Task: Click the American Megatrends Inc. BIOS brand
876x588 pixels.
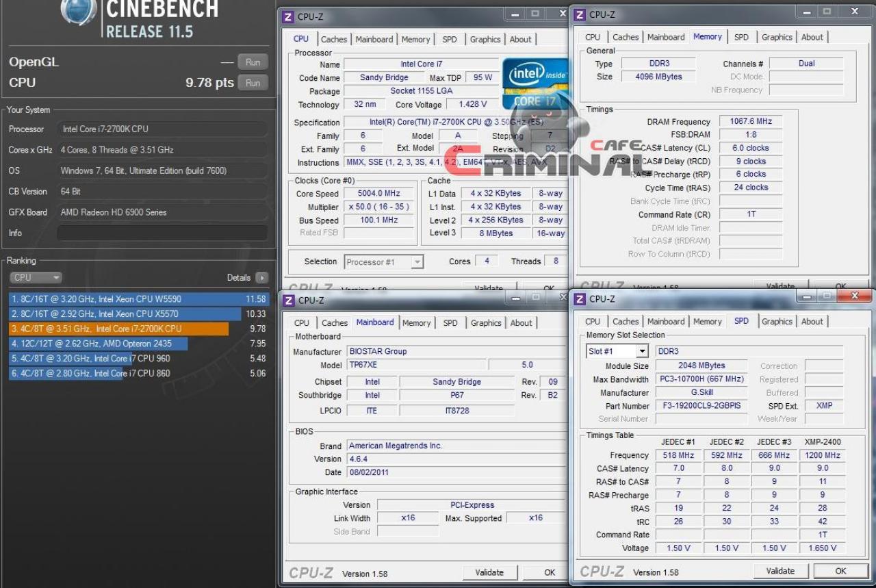Action: coord(456,446)
